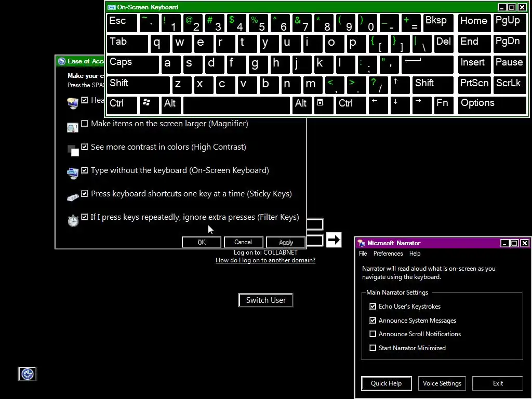Tap the left arrow key on keyboard
The width and height of the screenshot is (532, 399).
pos(378,105)
